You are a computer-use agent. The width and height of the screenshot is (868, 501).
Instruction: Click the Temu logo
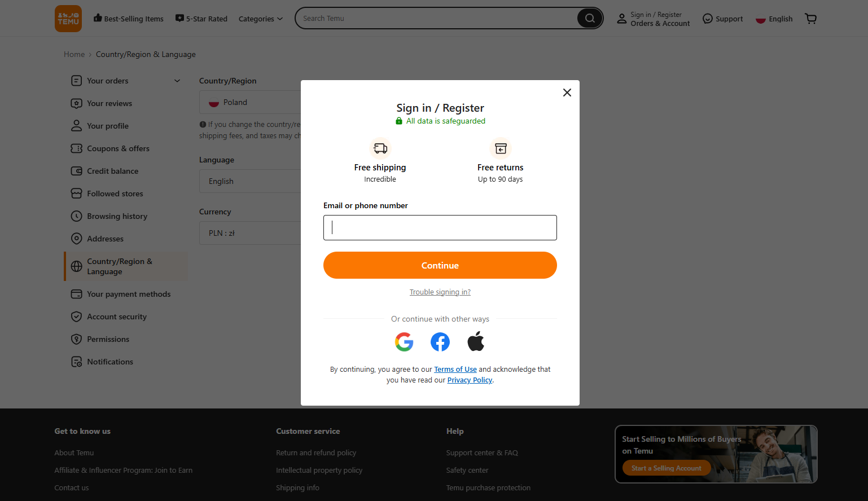68,18
